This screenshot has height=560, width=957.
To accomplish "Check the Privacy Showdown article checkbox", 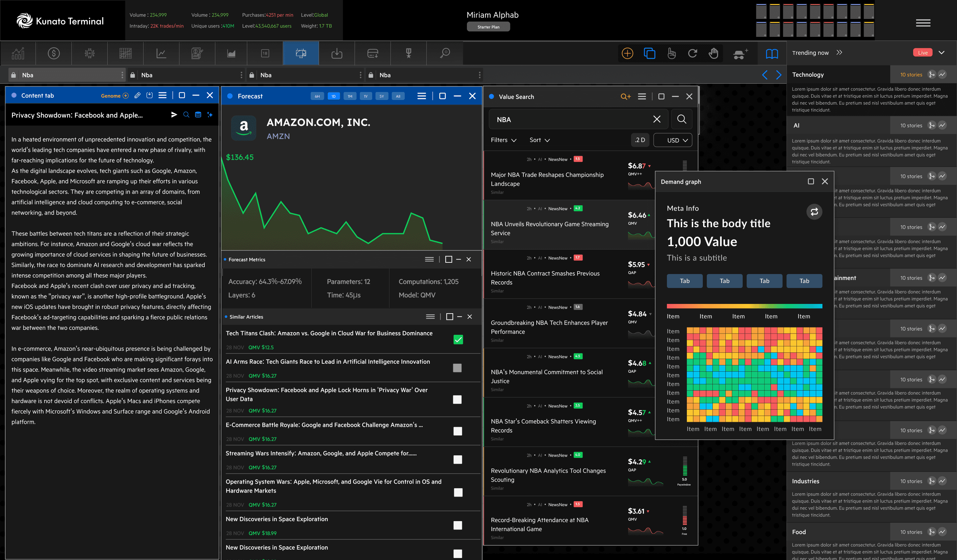I will point(457,399).
